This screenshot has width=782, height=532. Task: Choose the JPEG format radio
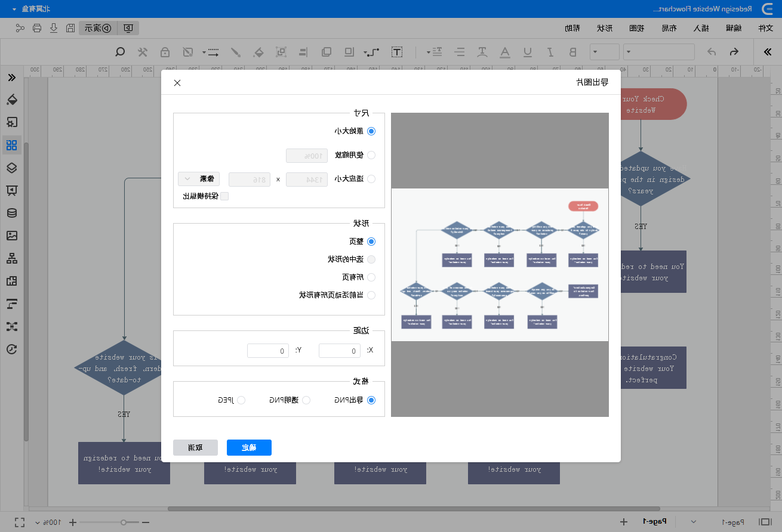point(241,400)
